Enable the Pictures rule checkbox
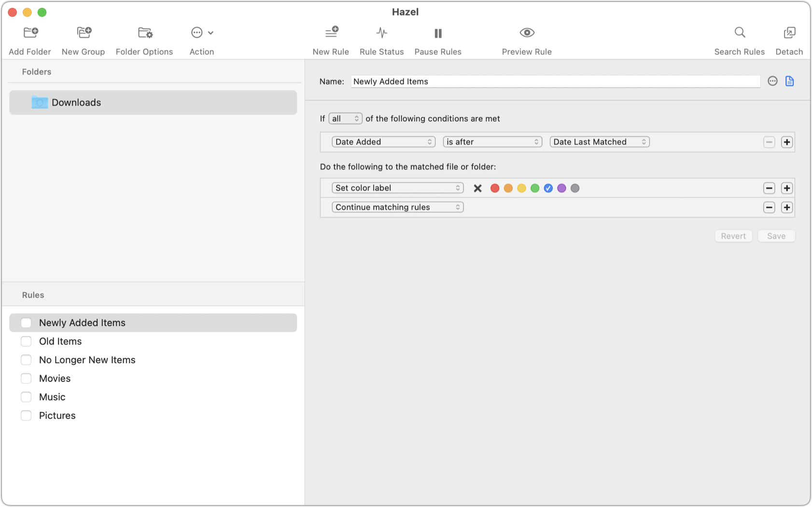Screen dimensions: 812x507 click(26, 416)
